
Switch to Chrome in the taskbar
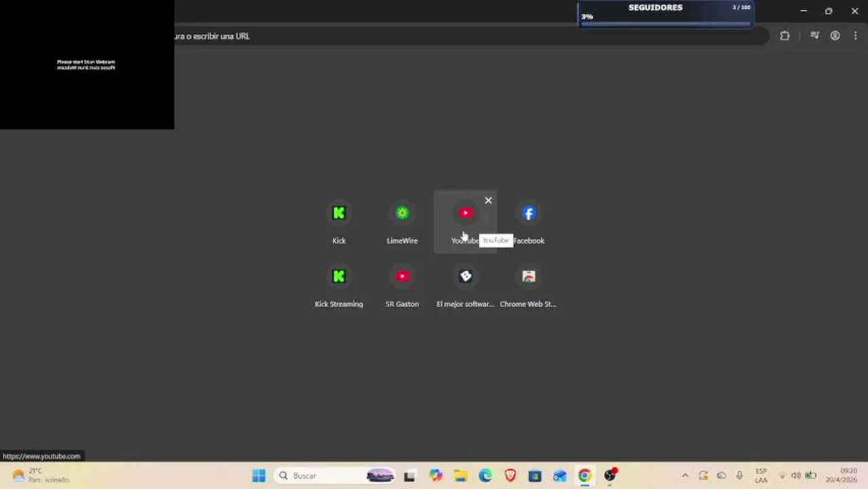[584, 475]
